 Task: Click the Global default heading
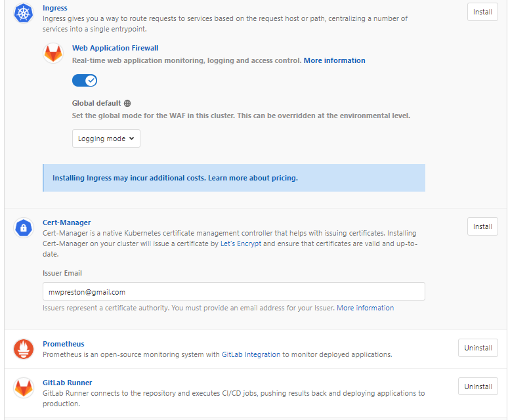96,103
